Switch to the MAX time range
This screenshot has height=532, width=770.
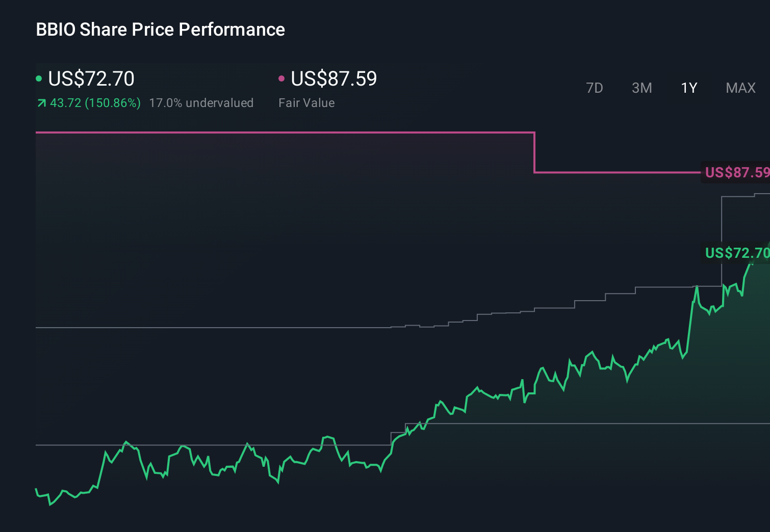coord(740,88)
